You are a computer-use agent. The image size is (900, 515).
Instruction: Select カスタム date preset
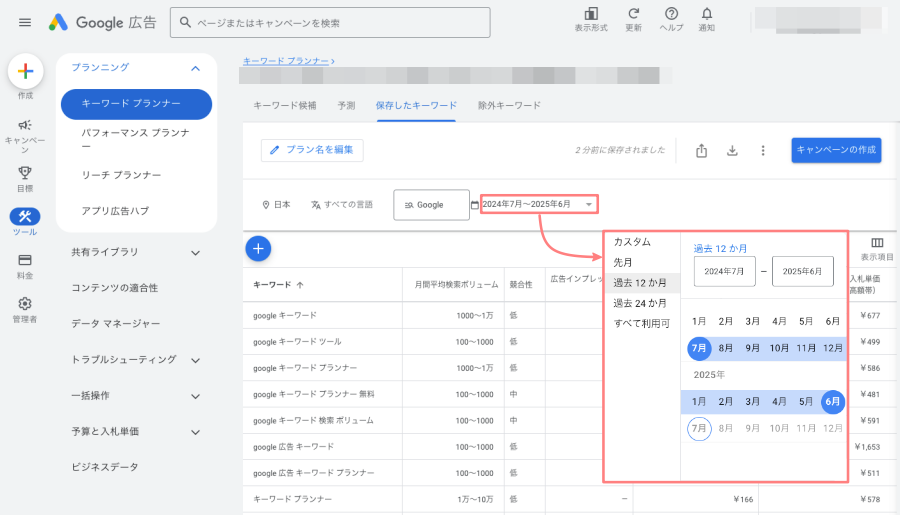coord(632,242)
